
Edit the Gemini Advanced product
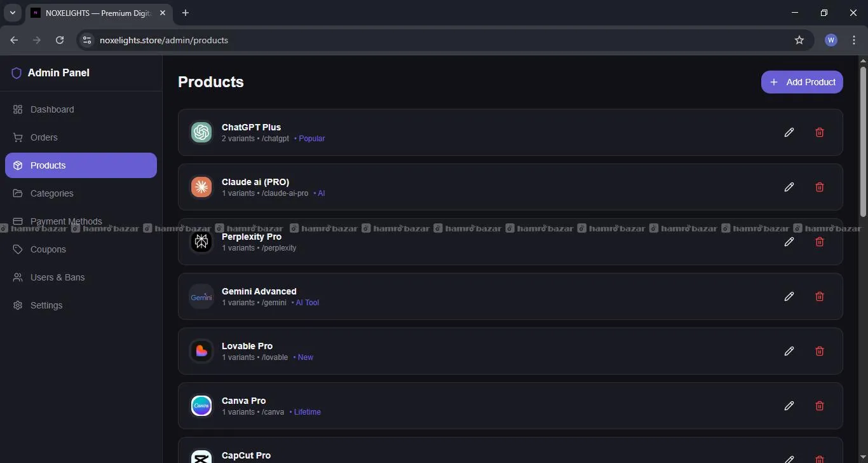789,296
